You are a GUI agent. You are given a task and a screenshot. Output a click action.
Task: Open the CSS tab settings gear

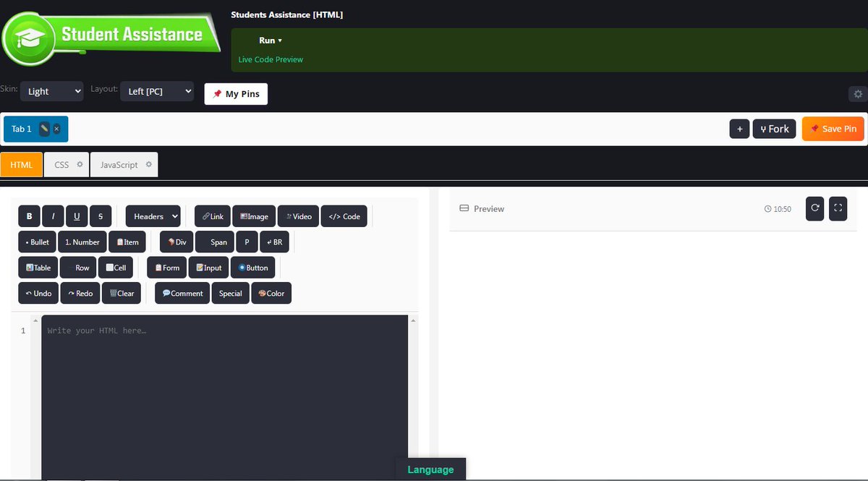[80, 164]
